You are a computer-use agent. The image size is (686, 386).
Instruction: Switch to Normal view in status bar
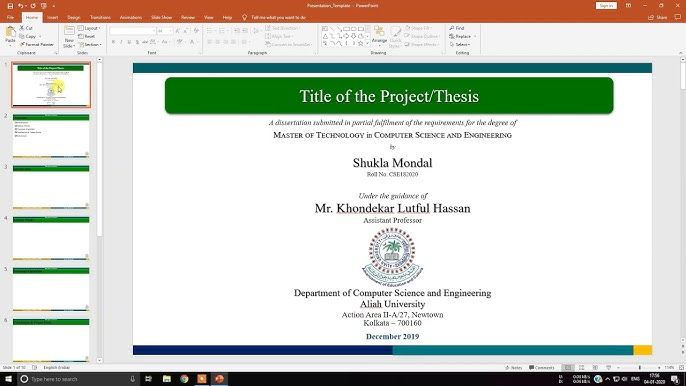[568, 368]
